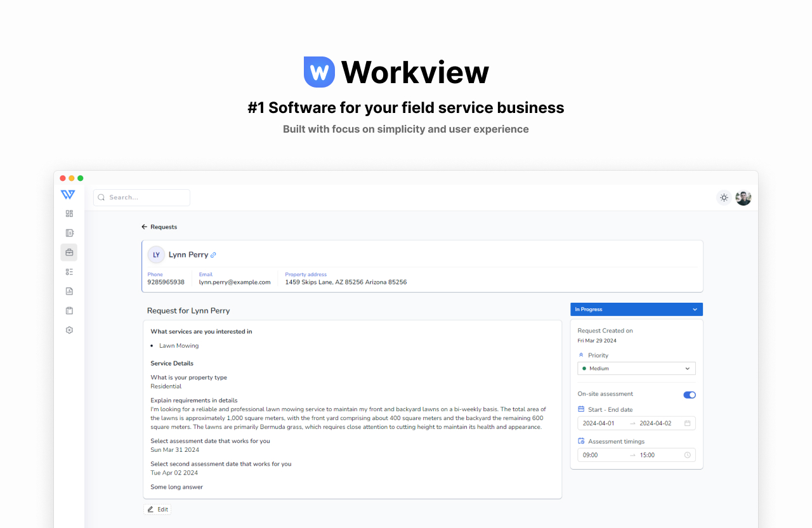Open the settings gear in sidebar
812x528 pixels.
pyautogui.click(x=69, y=330)
